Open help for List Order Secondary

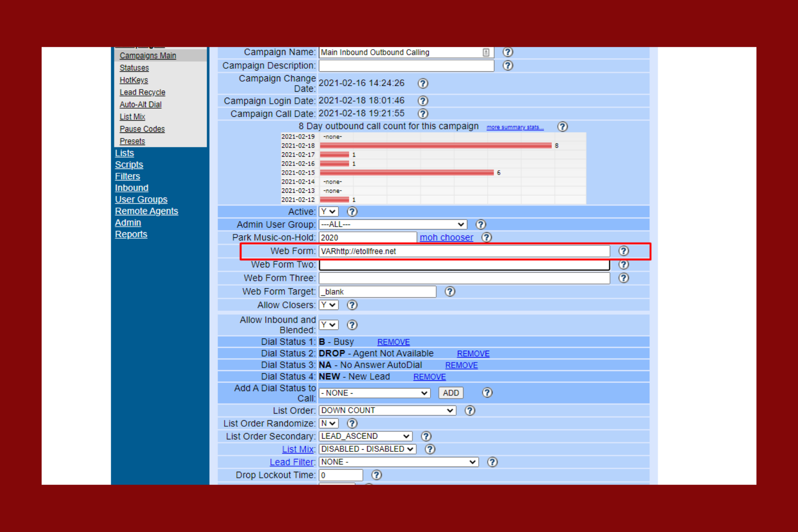point(426,436)
